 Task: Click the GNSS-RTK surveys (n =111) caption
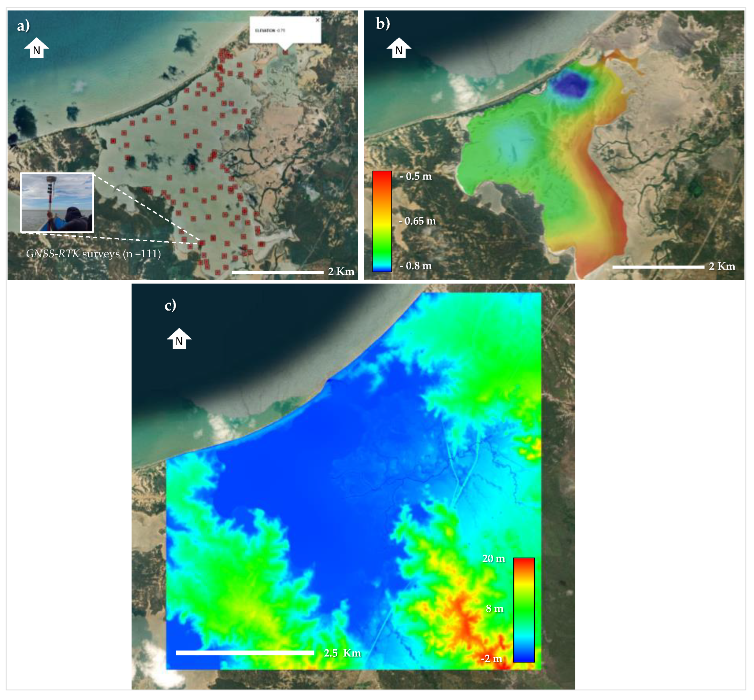coord(93,253)
